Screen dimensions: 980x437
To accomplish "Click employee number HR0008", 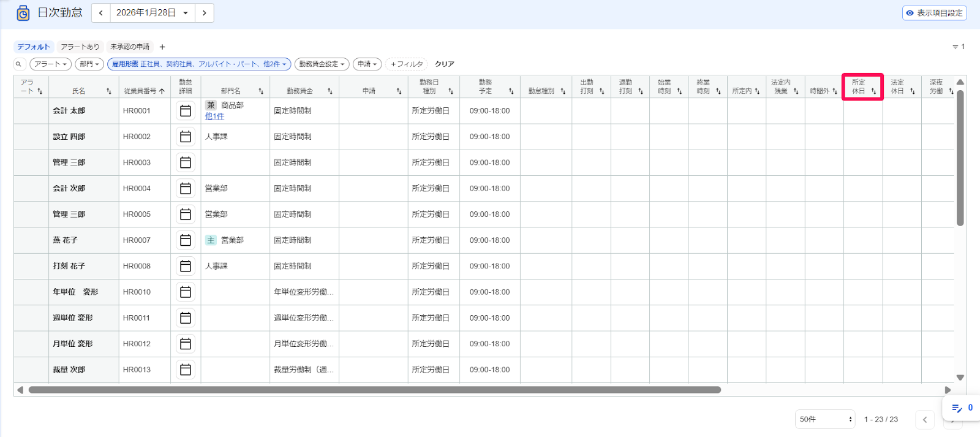I will pos(137,266).
